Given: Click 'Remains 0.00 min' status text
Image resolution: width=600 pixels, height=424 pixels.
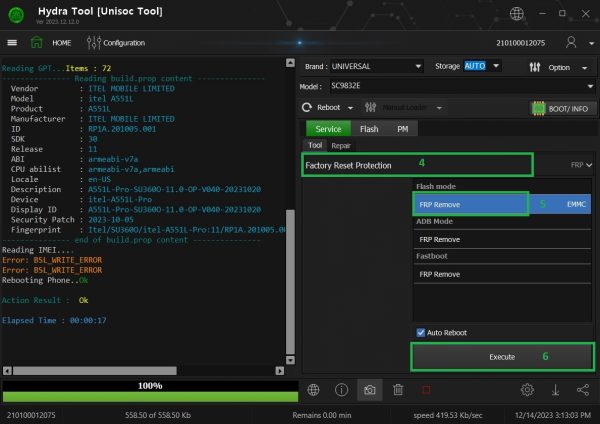Looking at the screenshot, I should tap(322, 415).
